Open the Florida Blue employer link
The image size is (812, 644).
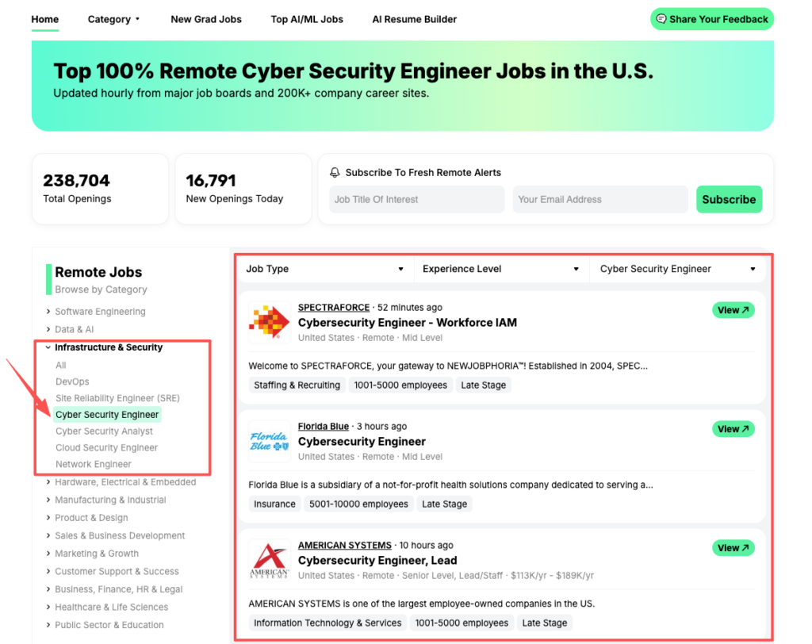tap(324, 426)
